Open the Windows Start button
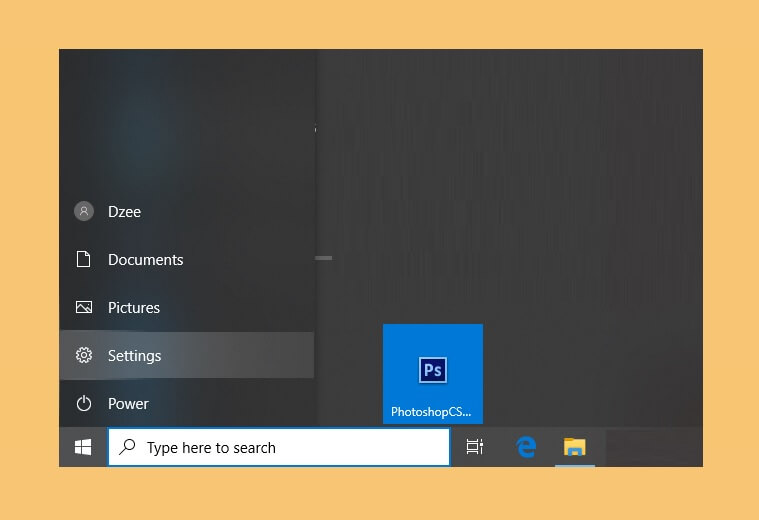Screen dimensions: 759x520 83,447
